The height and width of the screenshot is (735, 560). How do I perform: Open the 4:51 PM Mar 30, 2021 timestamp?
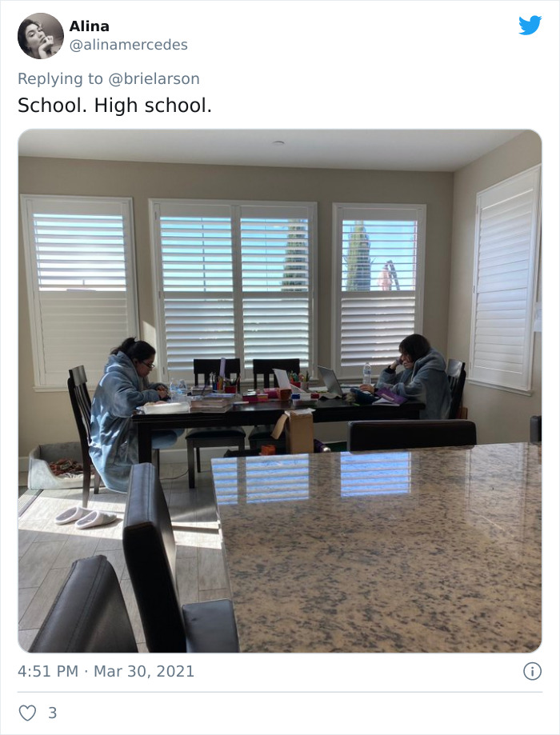[106, 671]
